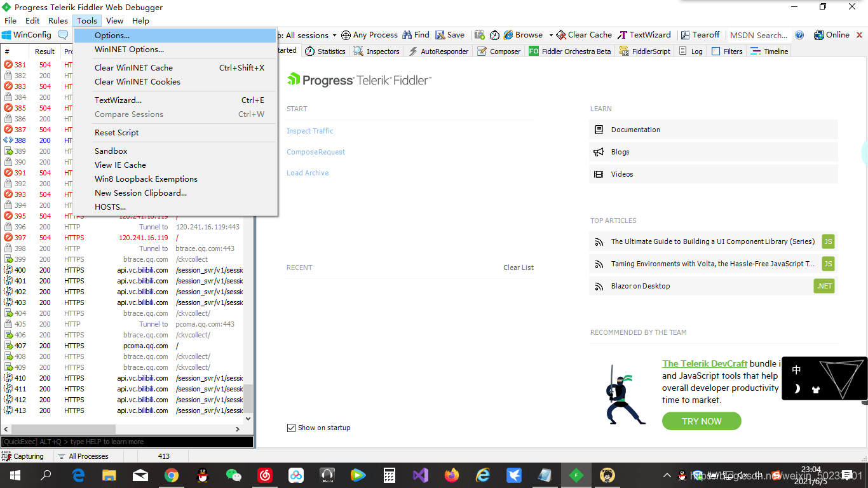
Task: Open TextWizard... from the Tools menu
Action: tap(176, 100)
